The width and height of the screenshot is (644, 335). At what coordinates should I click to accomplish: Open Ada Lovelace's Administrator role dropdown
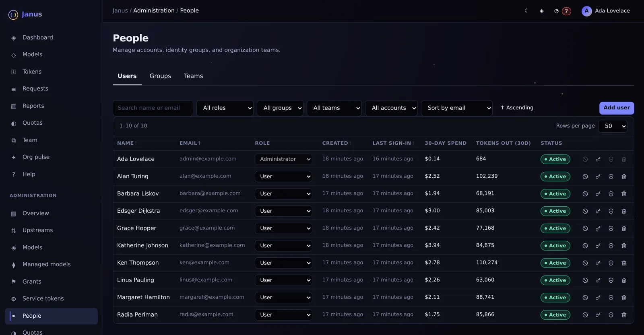(x=283, y=159)
